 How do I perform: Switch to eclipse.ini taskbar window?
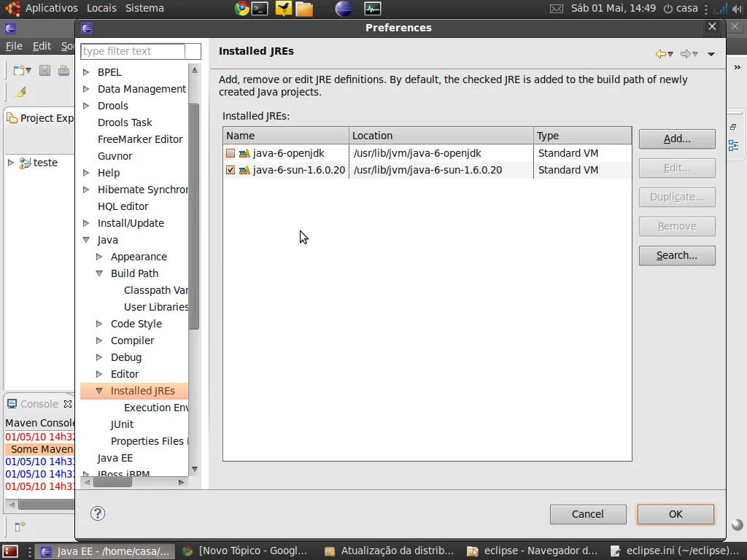(675, 551)
